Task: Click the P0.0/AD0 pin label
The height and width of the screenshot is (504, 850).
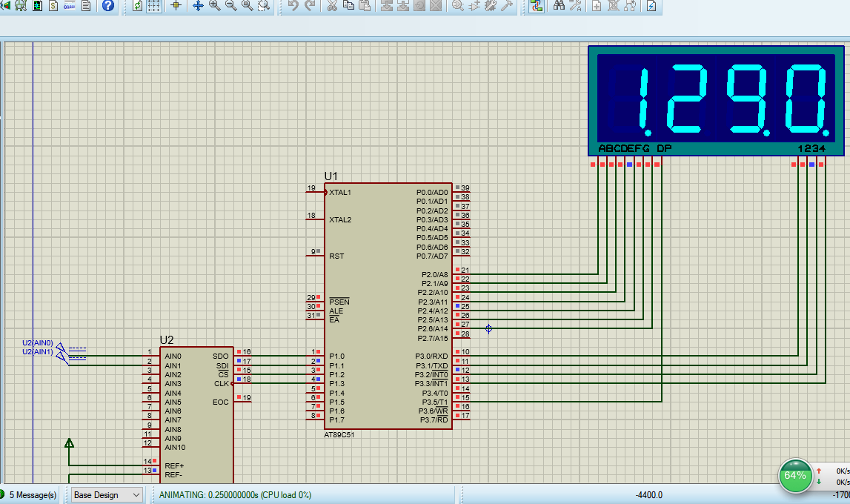Action: point(432,193)
